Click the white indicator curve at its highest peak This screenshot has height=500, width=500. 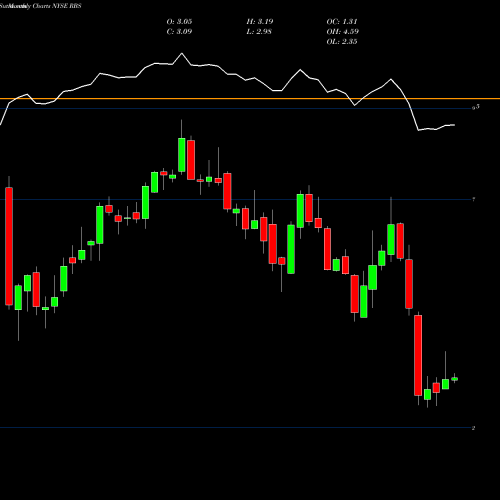(x=182, y=53)
